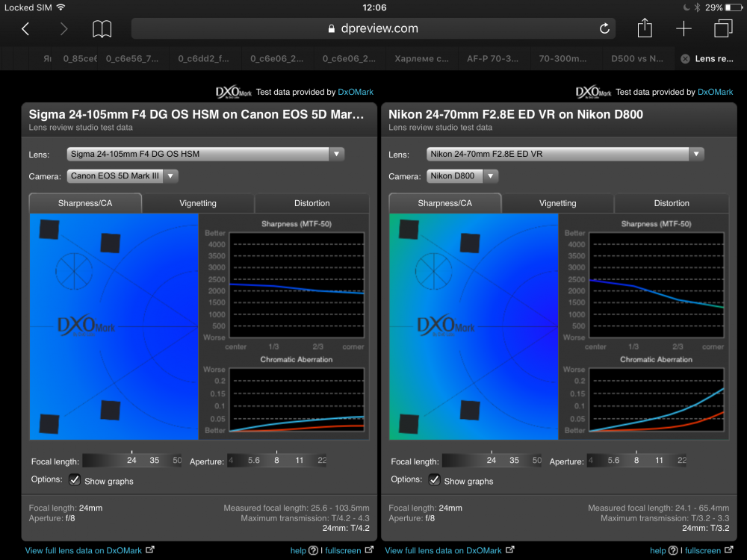The image size is (747, 560).
Task: Select Sharpness/CA tab in Sigma panel
Action: click(x=85, y=203)
